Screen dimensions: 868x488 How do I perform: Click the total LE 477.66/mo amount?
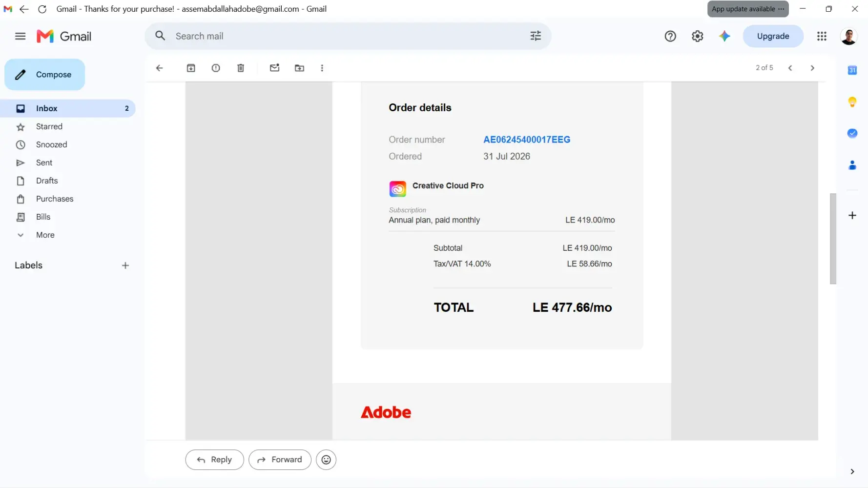coord(572,307)
